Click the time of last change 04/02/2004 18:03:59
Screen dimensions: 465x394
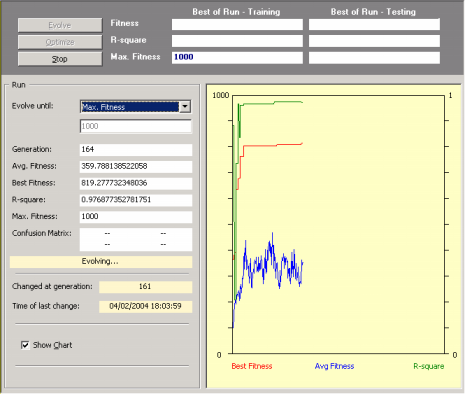[x=145, y=306]
